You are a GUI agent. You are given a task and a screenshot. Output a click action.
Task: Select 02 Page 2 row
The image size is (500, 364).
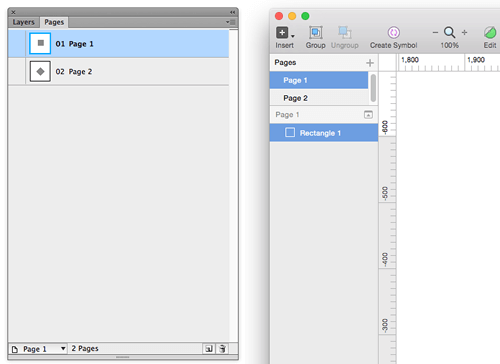pos(119,71)
